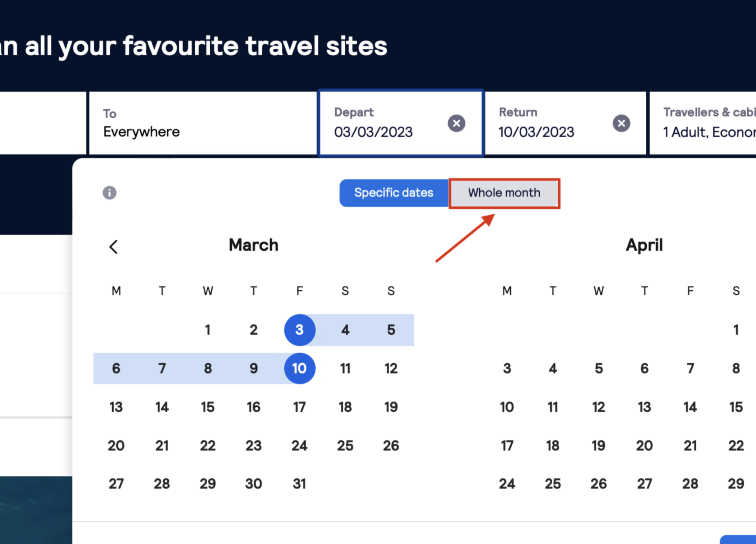
Task: Select March 3 departure date
Action: (x=299, y=330)
